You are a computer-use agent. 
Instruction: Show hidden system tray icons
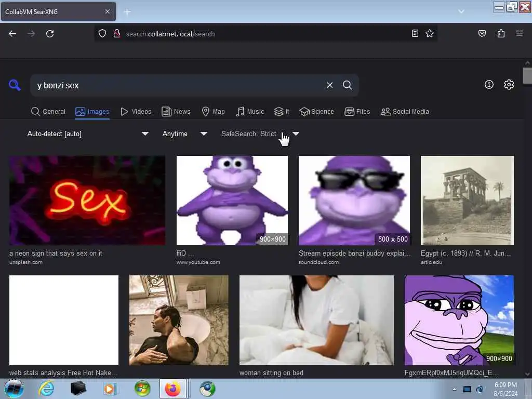(x=454, y=389)
